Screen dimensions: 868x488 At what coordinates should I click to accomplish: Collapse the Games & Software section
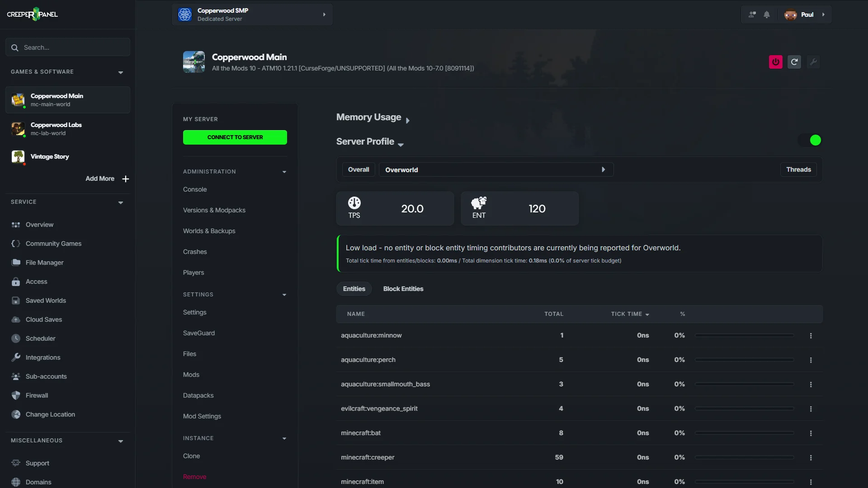click(x=121, y=72)
